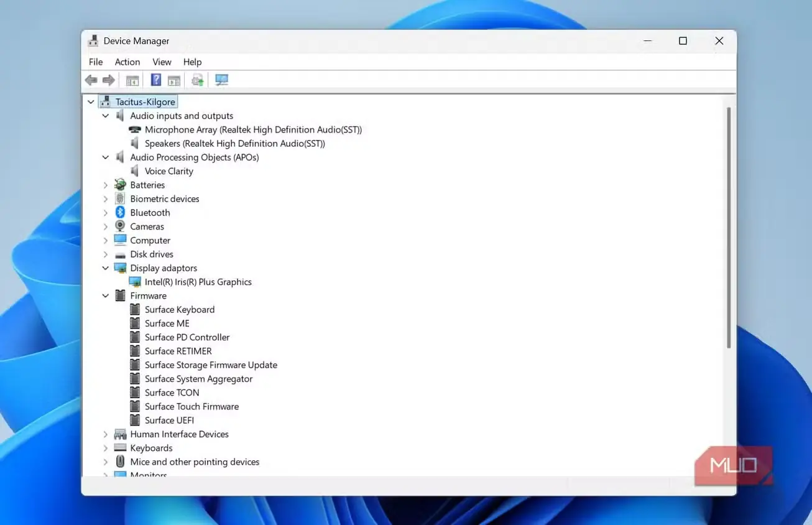This screenshot has width=812, height=525.
Task: Click the Human Interface Devices icon
Action: coord(120,434)
